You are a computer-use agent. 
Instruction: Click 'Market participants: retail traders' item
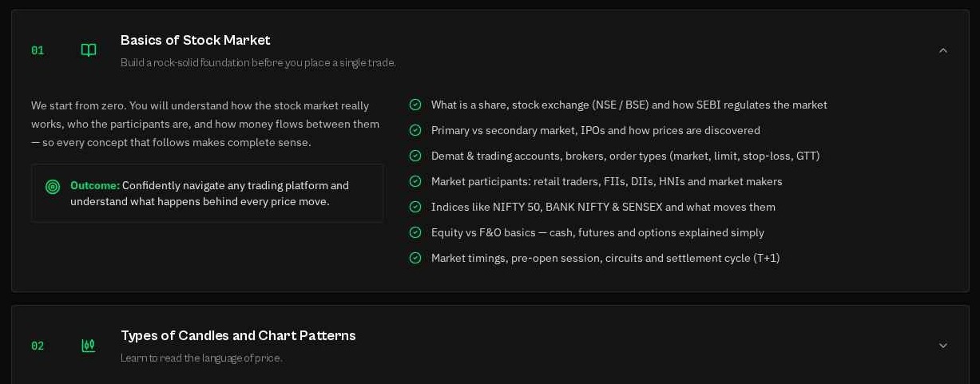point(607,181)
